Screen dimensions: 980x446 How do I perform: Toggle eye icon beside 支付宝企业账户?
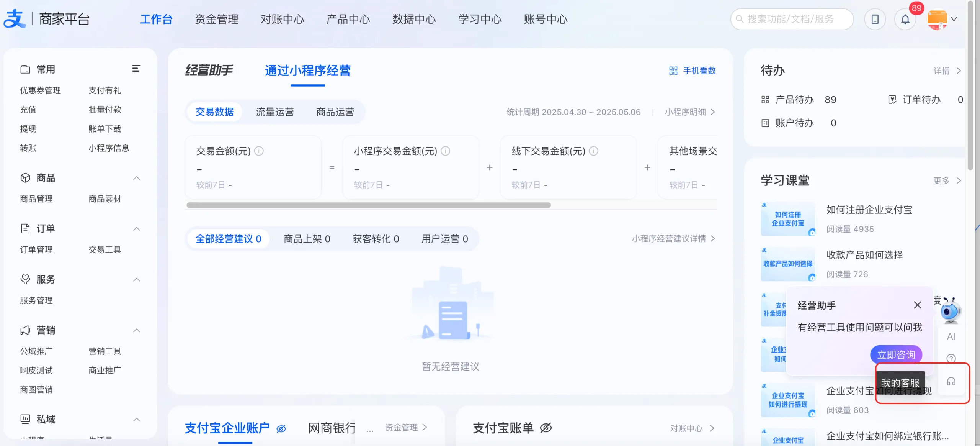(x=281, y=428)
